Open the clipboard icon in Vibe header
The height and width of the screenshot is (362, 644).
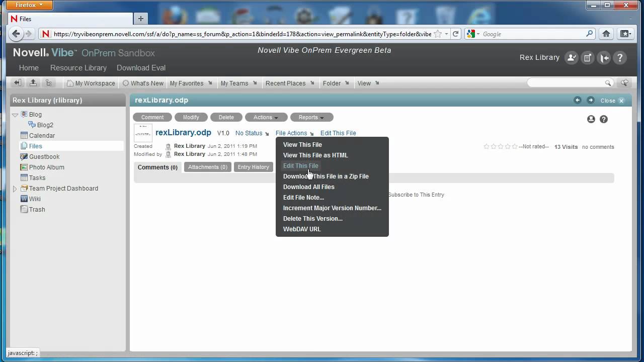587,58
